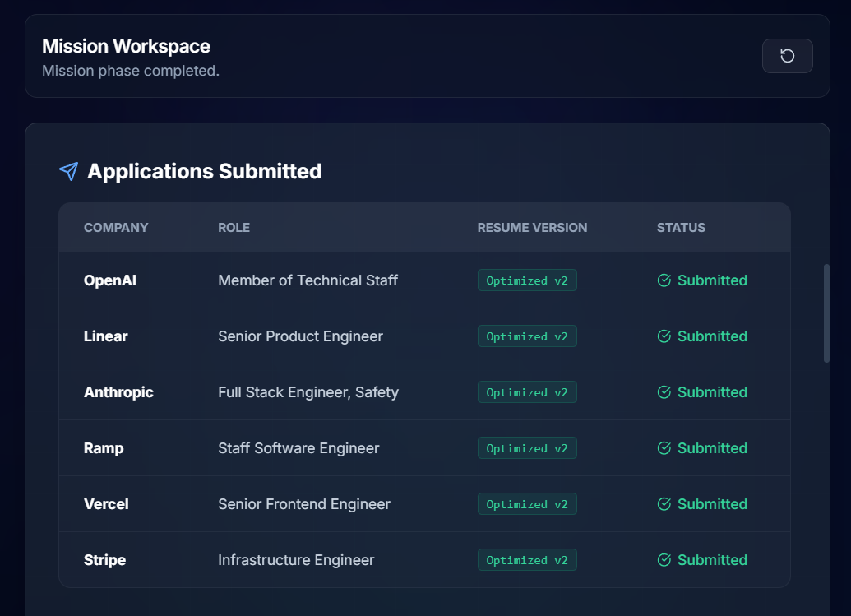Select the OpenAI company name
Screen dimensions: 851x616
[x=110, y=280]
